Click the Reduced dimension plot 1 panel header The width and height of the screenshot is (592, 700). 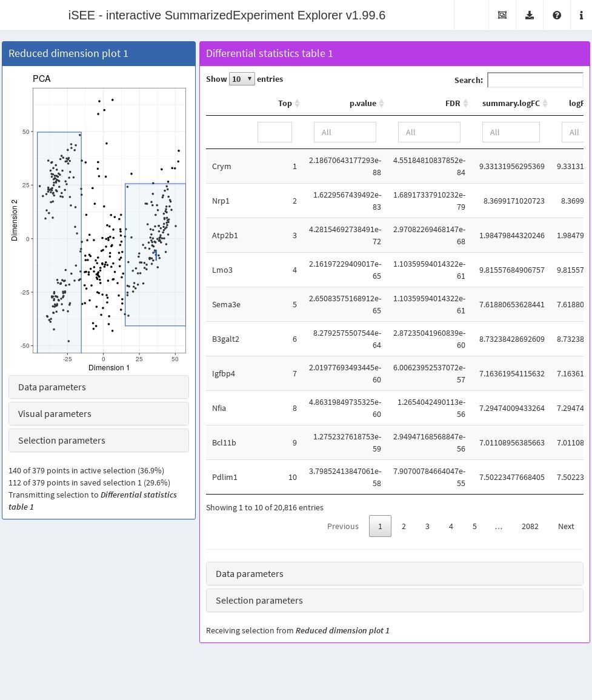99,53
